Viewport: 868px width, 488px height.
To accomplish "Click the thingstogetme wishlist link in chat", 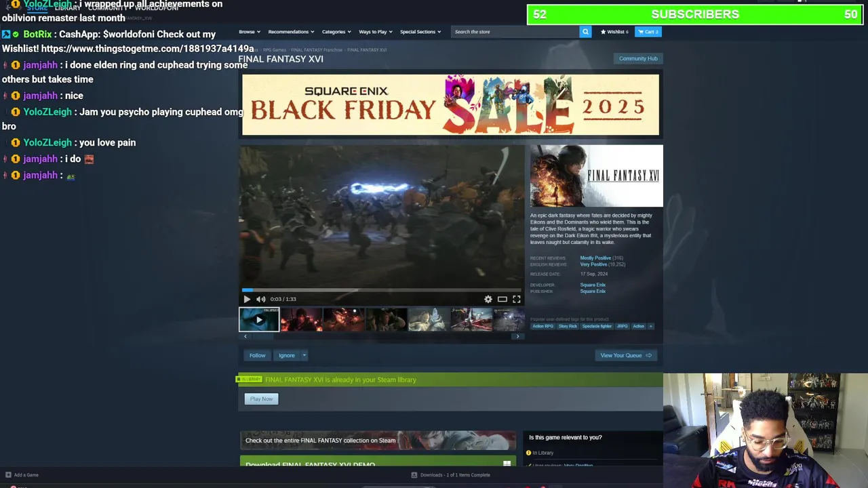I will point(147,49).
